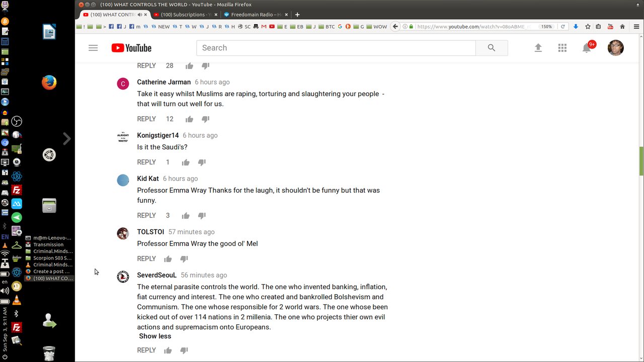The height and width of the screenshot is (362, 644).
Task: Click the search magnifier button
Action: pos(492,48)
